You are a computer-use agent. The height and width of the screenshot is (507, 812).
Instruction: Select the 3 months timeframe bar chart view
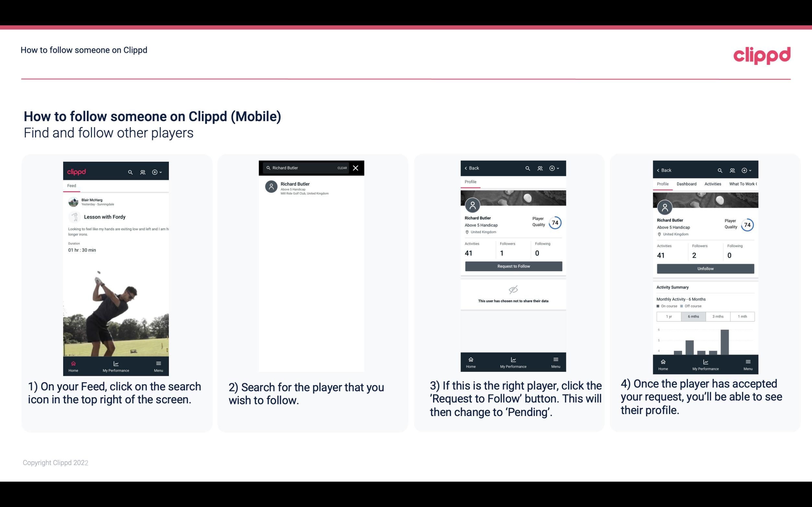click(717, 316)
